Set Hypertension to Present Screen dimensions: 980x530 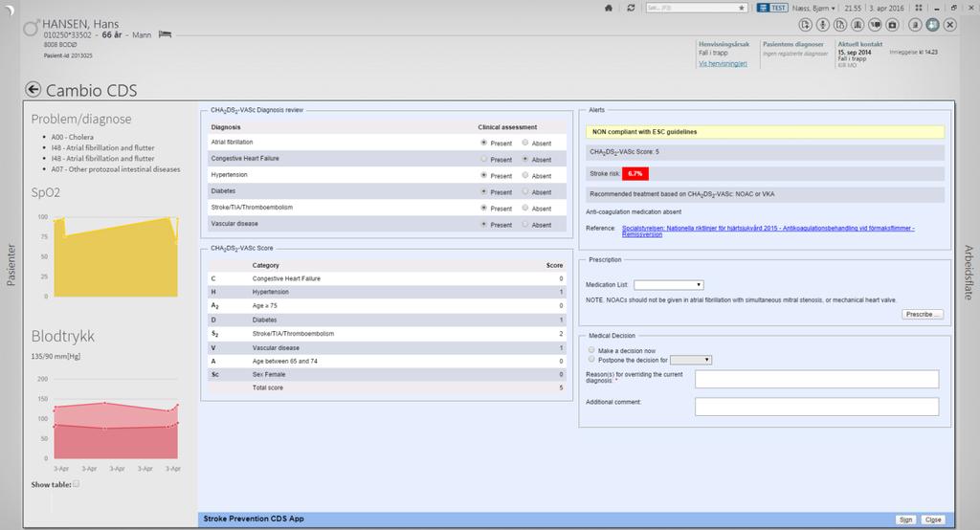pyautogui.click(x=483, y=175)
